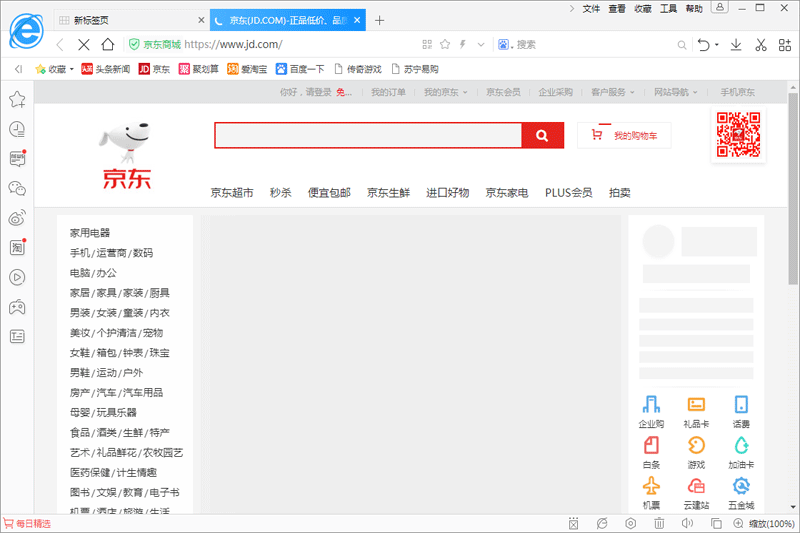Image resolution: width=800 pixels, height=533 pixels.
Task: Expand the 网站导航 dropdown
Action: tap(676, 92)
